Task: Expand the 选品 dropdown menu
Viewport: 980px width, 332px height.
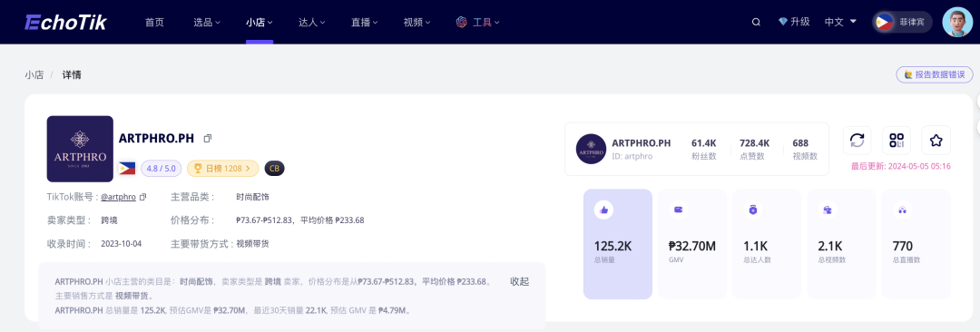Action: point(207,22)
